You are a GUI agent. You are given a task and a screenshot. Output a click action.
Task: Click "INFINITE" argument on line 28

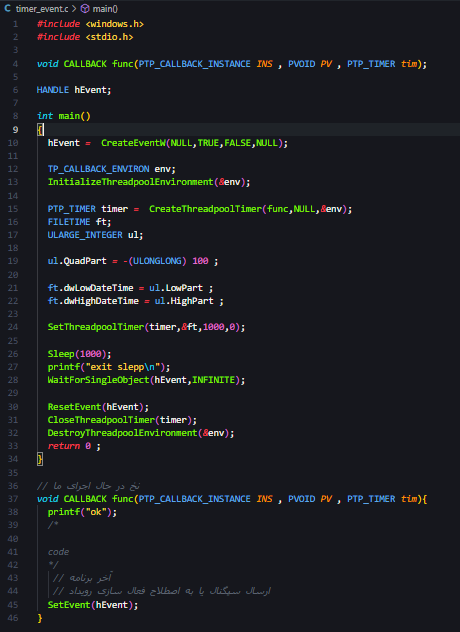click(213, 380)
